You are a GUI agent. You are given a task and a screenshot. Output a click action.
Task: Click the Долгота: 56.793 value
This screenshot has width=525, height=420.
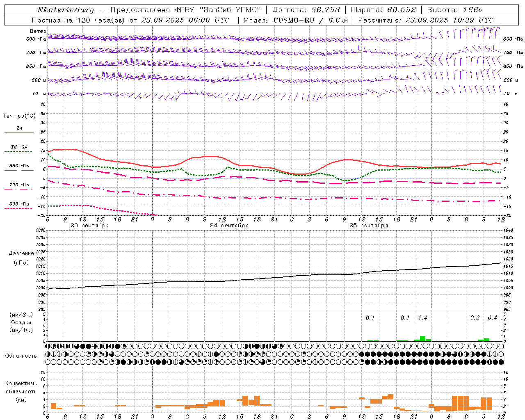306,10
